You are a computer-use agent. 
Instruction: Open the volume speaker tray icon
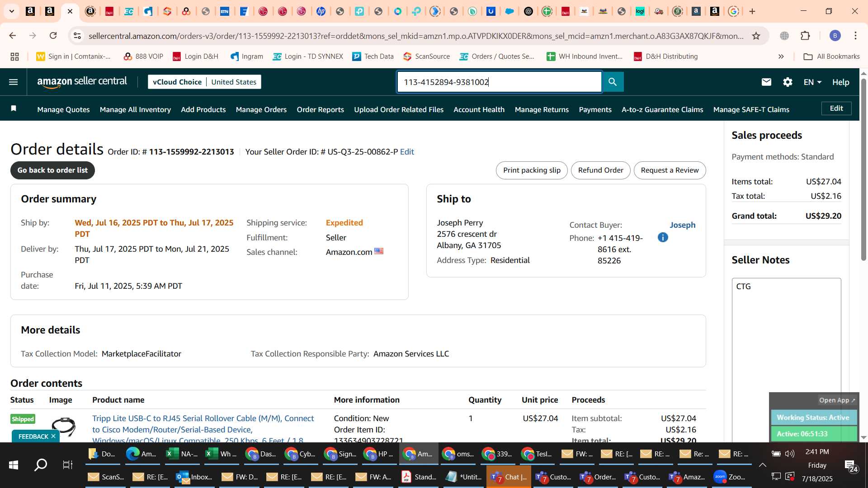click(x=790, y=454)
